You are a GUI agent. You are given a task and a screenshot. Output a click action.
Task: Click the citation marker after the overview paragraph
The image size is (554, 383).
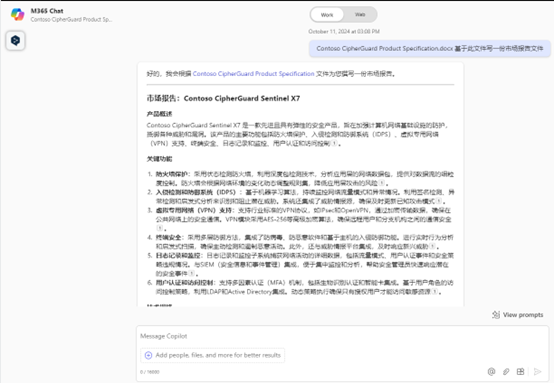click(x=334, y=143)
